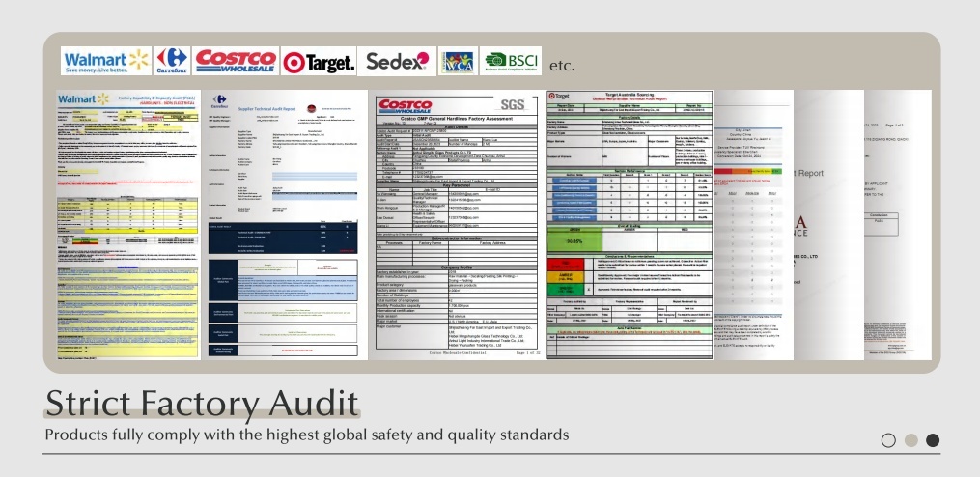
Task: Click the 'Strict Factory Audit' heading
Action: 202,404
